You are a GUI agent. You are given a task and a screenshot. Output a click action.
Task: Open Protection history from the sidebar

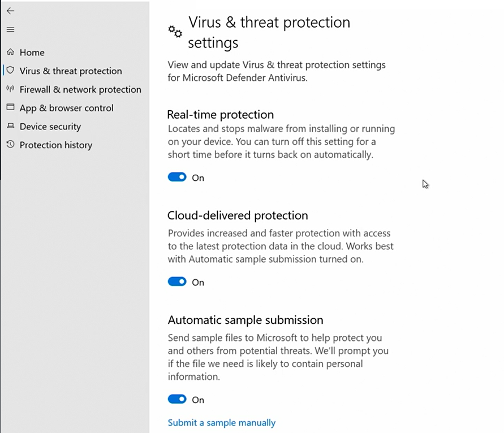(56, 145)
